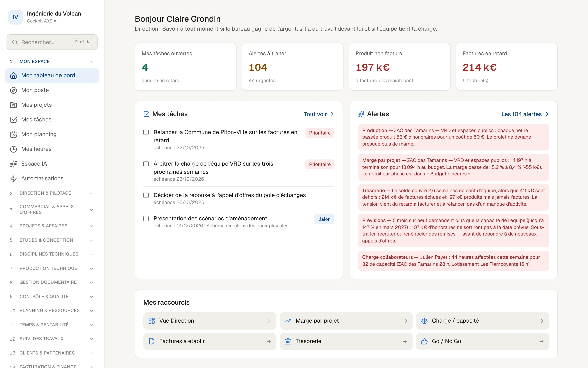Click the Jalon tag on Présentation des scénarios
Image resolution: width=588 pixels, height=368 pixels.
pos(324,219)
